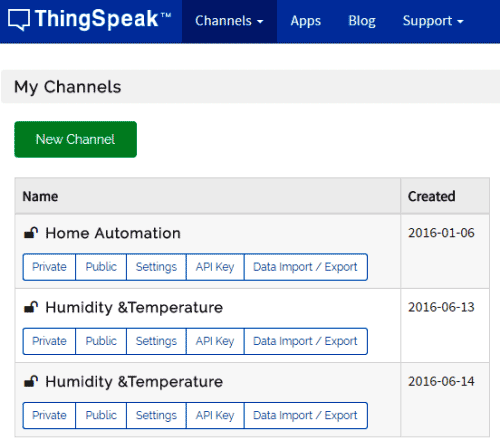The width and height of the screenshot is (500, 440).
Task: Open the Home Automation channel
Action: (113, 233)
